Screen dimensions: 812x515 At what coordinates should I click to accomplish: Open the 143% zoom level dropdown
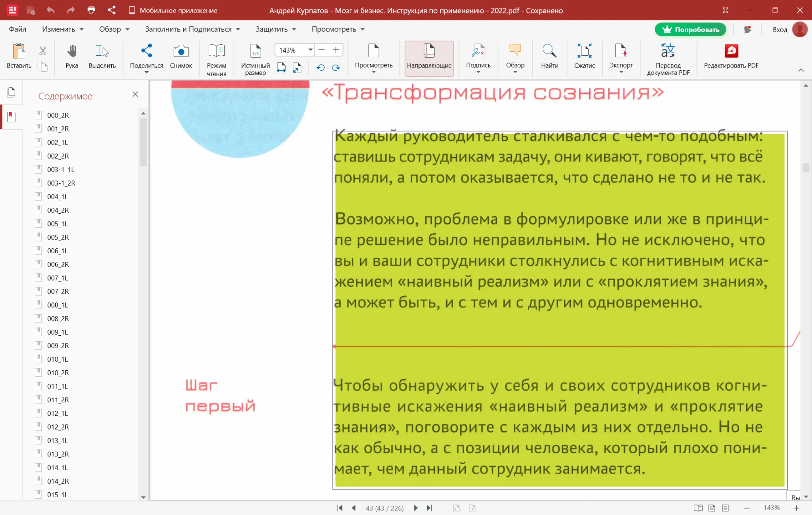point(310,50)
